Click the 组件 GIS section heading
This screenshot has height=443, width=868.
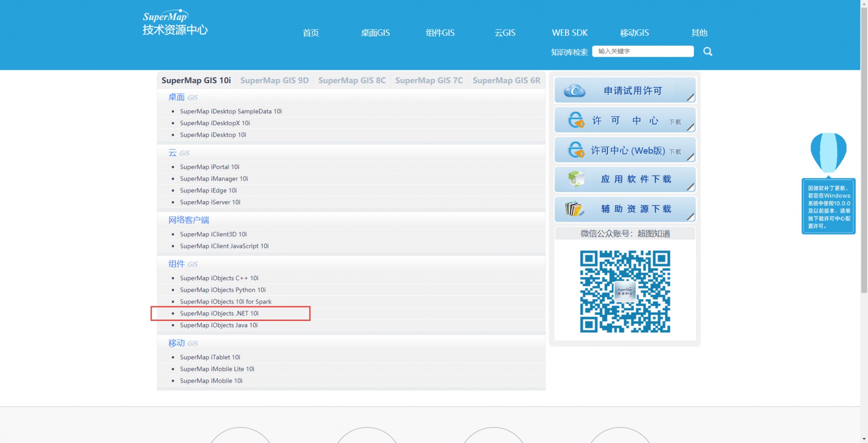[x=183, y=264]
